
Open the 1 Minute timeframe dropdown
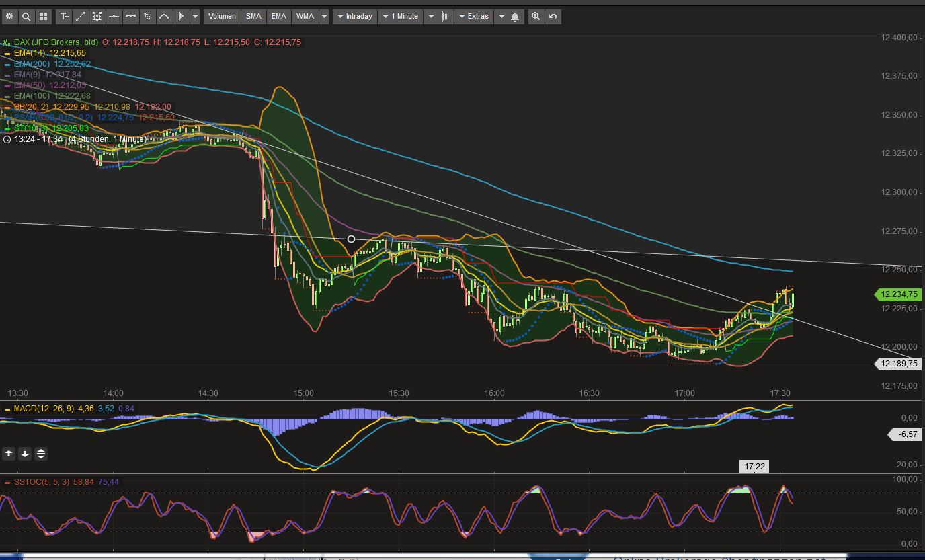[x=401, y=16]
